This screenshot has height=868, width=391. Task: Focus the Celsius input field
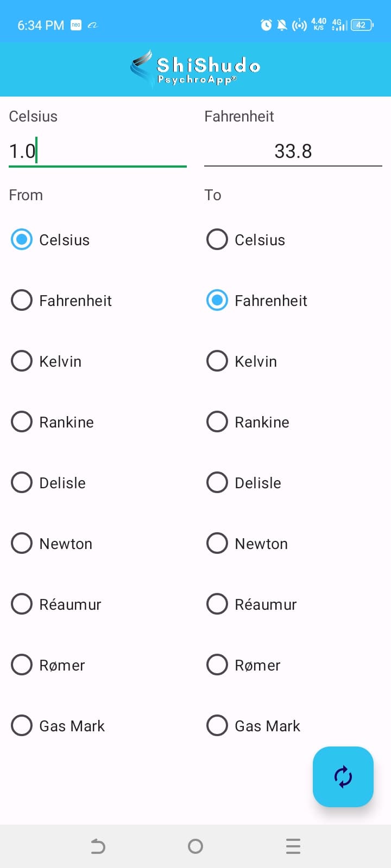(98, 151)
